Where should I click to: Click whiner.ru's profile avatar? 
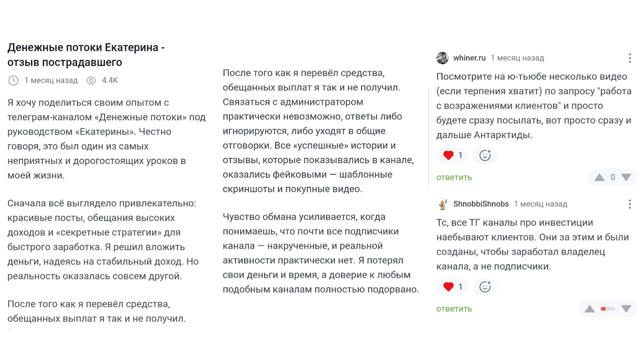443,58
